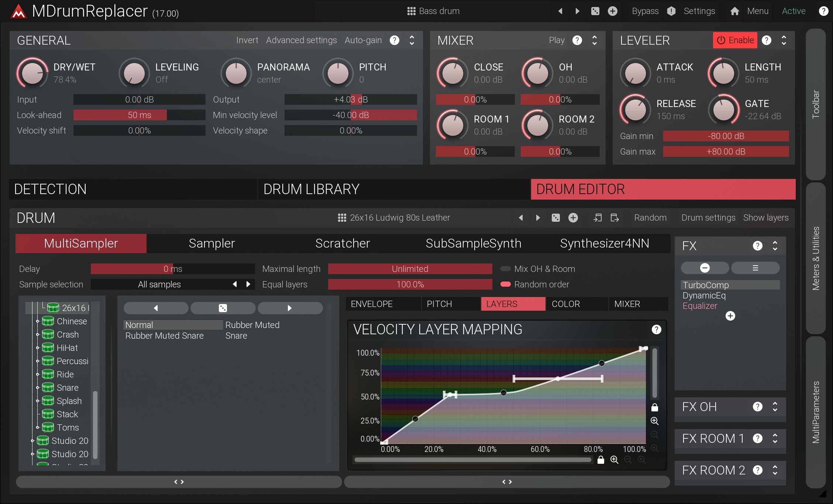833x504 pixels.
Task: Click the DRY/WET knob
Action: (32, 73)
